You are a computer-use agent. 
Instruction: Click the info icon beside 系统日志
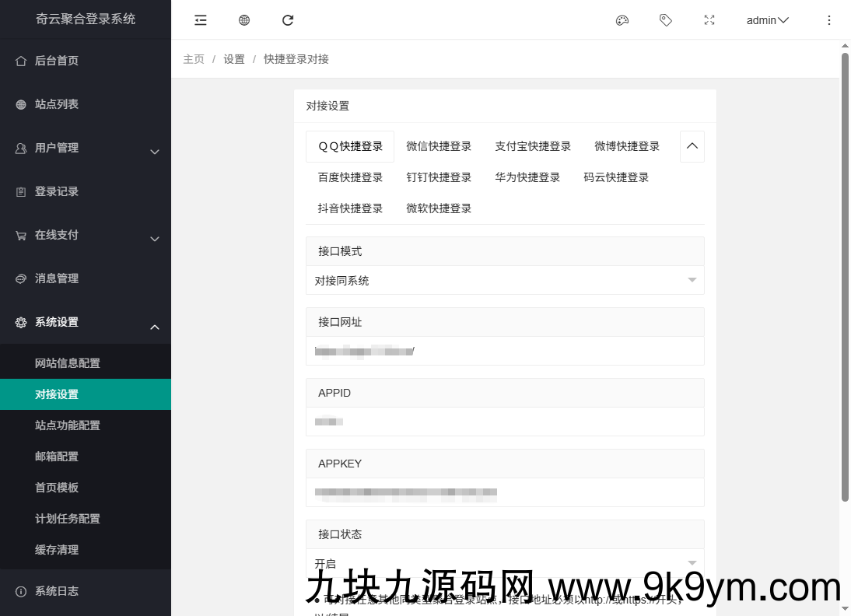21,592
